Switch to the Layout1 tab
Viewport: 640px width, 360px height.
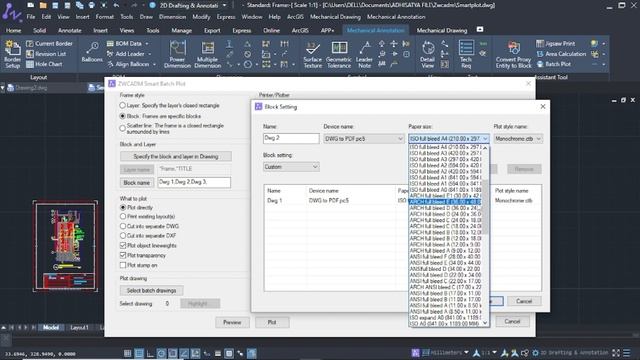pyautogui.click(x=79, y=327)
